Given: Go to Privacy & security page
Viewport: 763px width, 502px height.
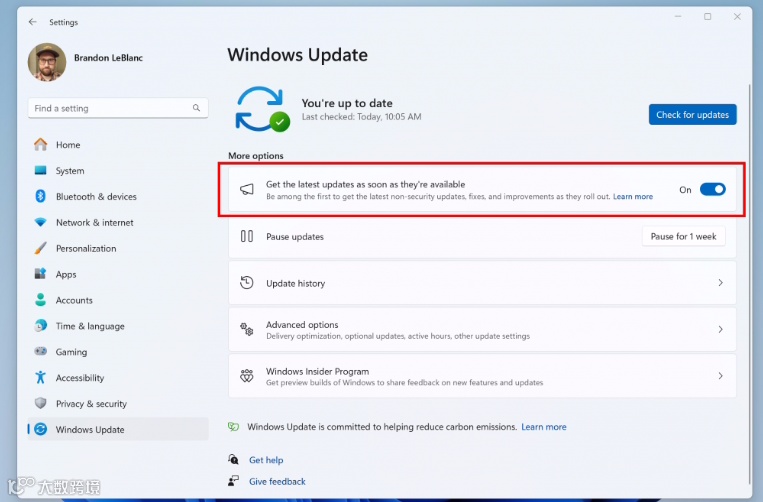Looking at the screenshot, I should point(118,403).
